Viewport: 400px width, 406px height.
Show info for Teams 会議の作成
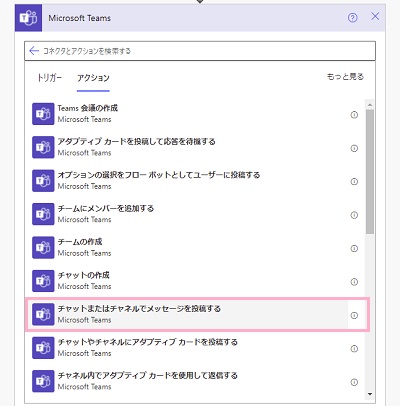[x=354, y=115]
